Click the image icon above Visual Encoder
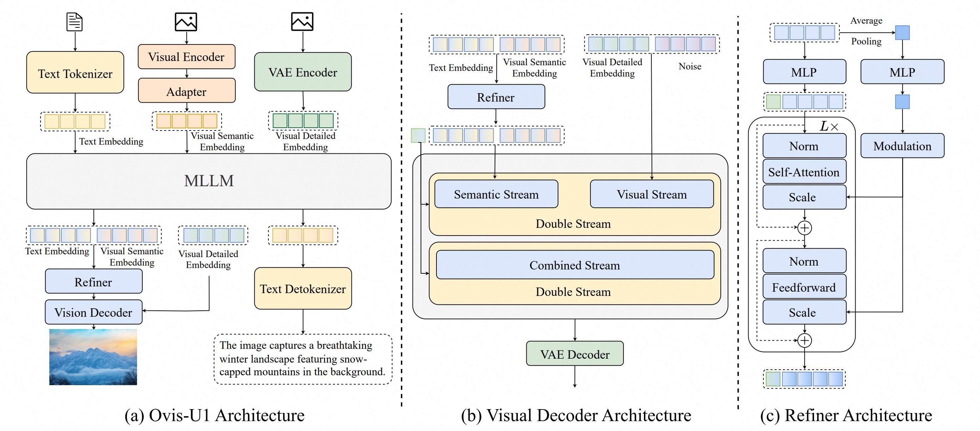 tap(186, 22)
